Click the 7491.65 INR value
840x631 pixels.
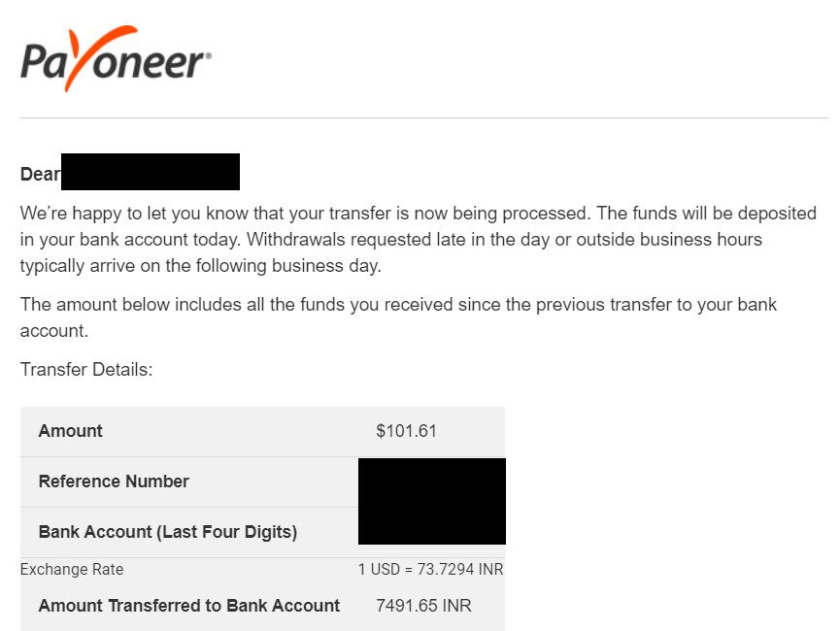(x=423, y=606)
